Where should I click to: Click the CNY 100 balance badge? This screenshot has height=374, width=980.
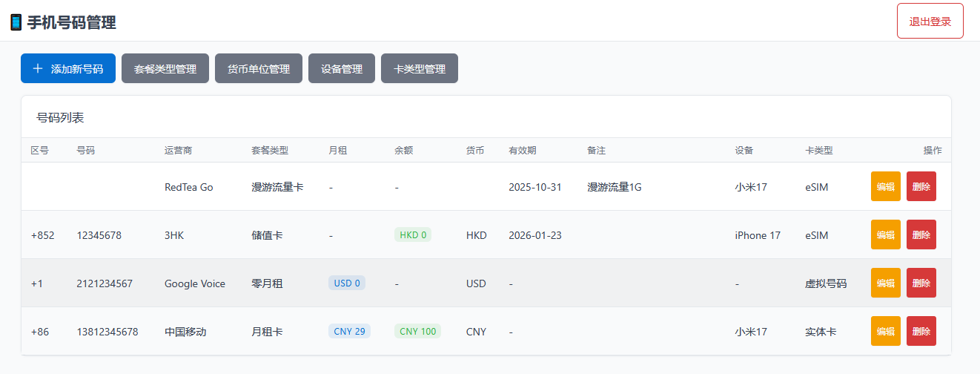coord(417,332)
